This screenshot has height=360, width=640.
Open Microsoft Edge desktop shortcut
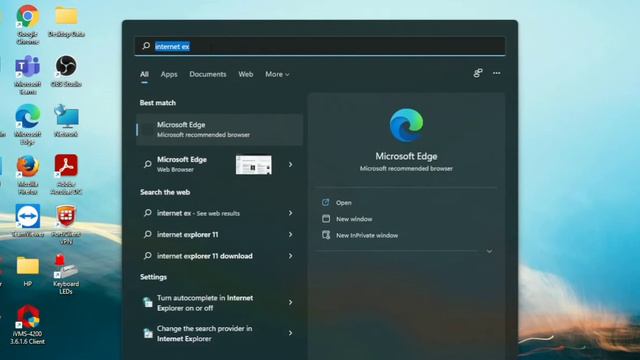(x=27, y=117)
